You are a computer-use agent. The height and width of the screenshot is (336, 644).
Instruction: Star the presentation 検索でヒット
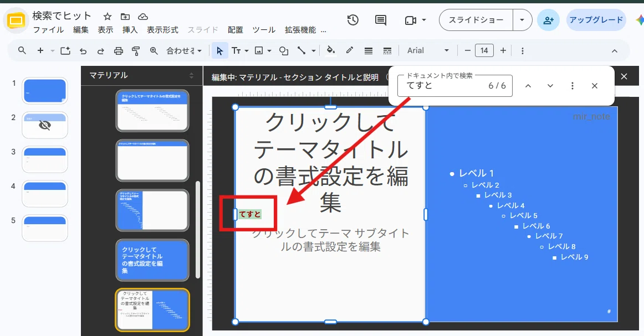tap(107, 17)
